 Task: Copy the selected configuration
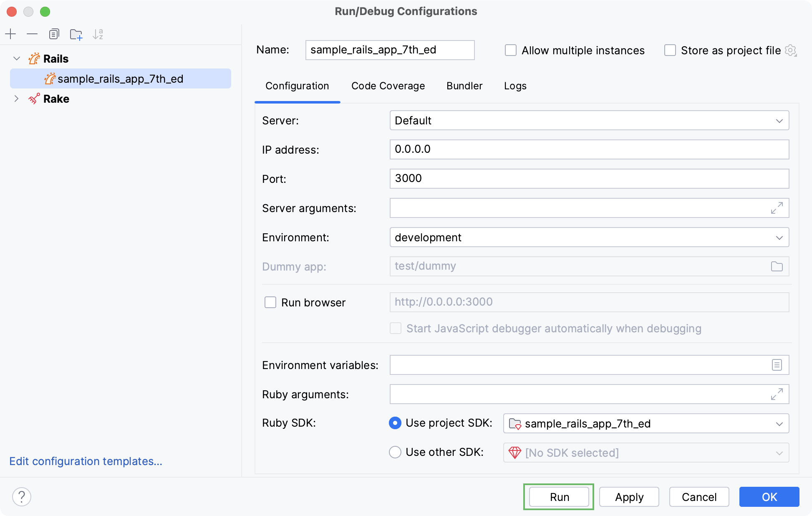click(x=54, y=34)
